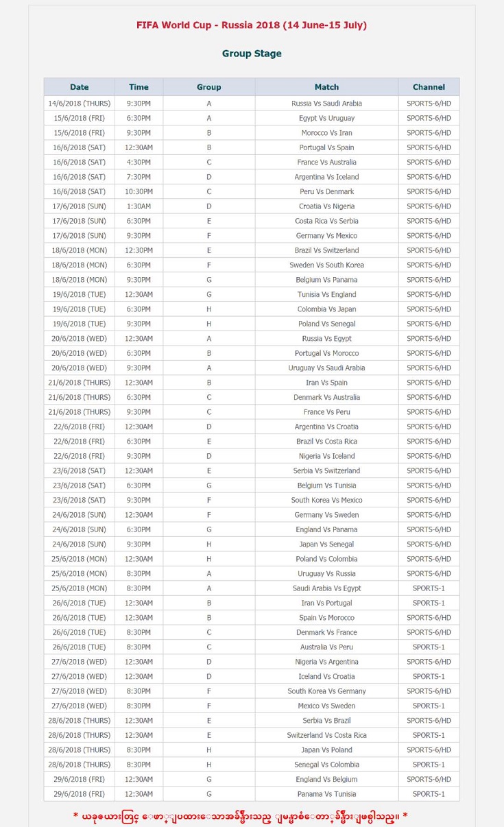
Task: Select the Brazil Vs Switzerland match row
Action: coord(252,250)
